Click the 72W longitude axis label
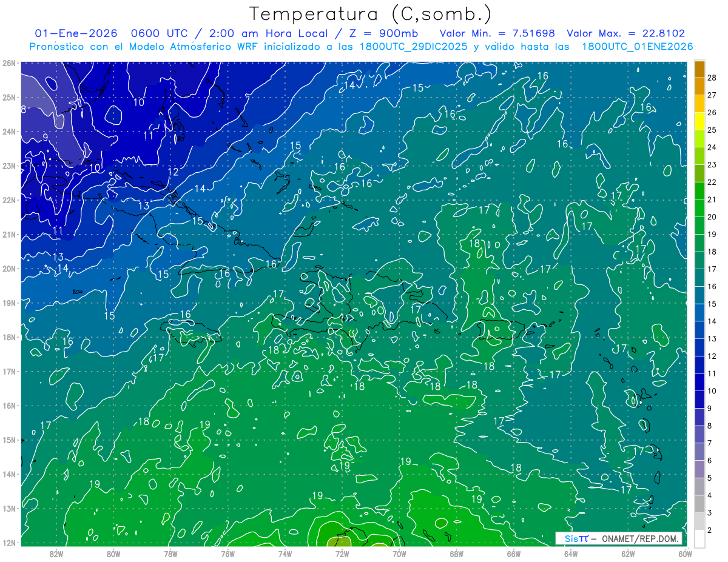 coord(342,554)
